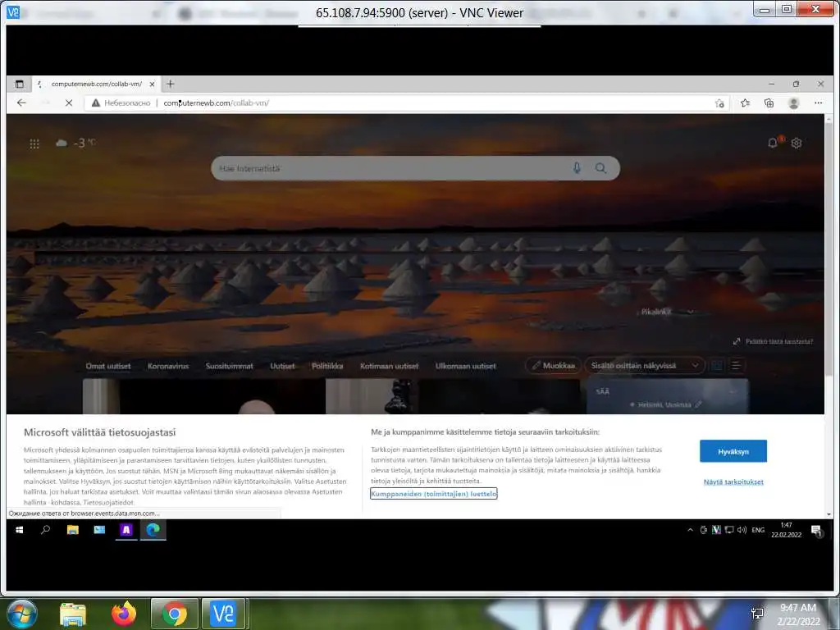This screenshot has width=840, height=630.
Task: Open remote action center icon
Action: click(816, 531)
